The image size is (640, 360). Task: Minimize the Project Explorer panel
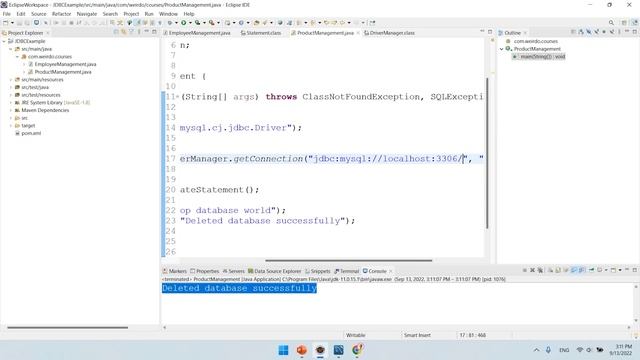click(x=147, y=32)
